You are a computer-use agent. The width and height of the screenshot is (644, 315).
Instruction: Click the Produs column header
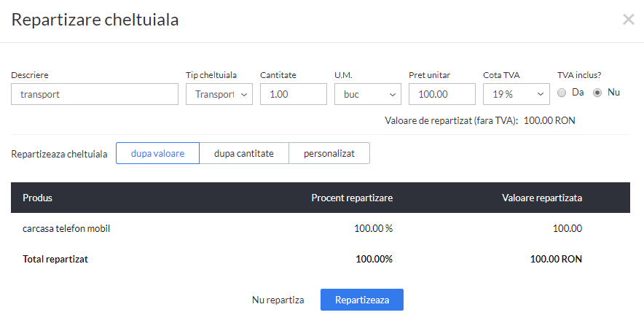(x=37, y=198)
